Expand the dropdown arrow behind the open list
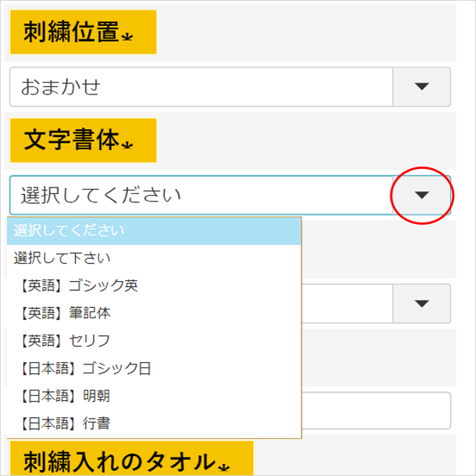 click(x=422, y=303)
